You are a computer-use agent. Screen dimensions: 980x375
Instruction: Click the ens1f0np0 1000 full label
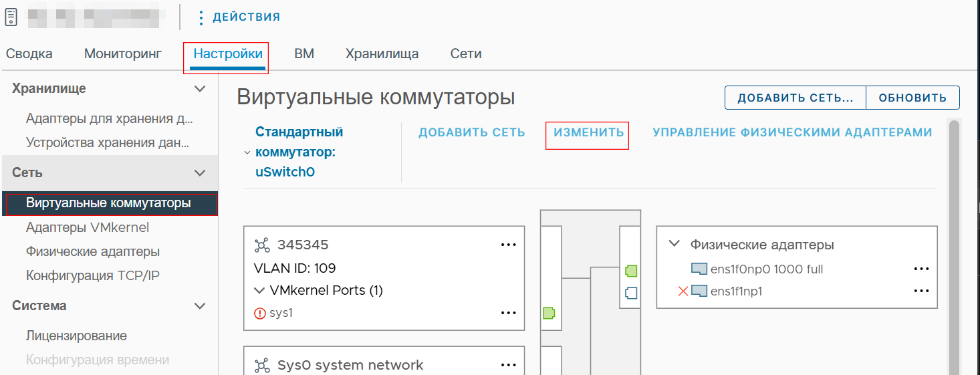coord(767,269)
